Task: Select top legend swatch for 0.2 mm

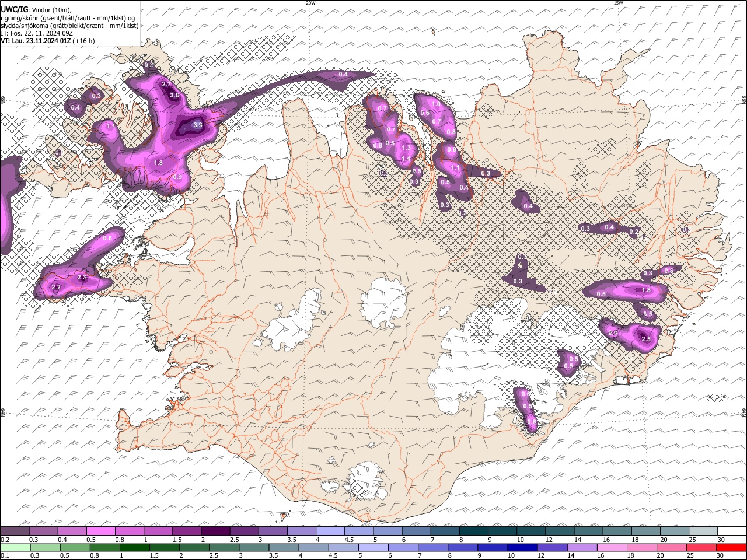Action: [x=14, y=531]
